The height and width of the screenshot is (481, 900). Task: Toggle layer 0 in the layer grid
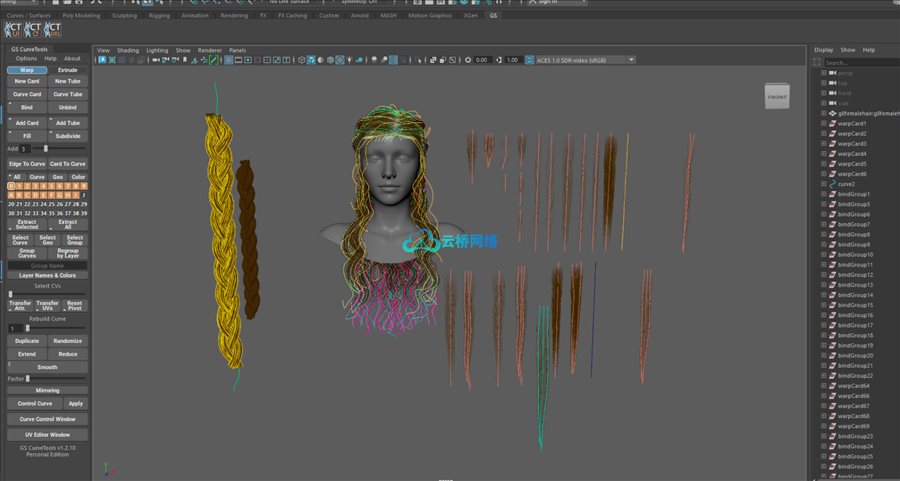pyautogui.click(x=11, y=185)
